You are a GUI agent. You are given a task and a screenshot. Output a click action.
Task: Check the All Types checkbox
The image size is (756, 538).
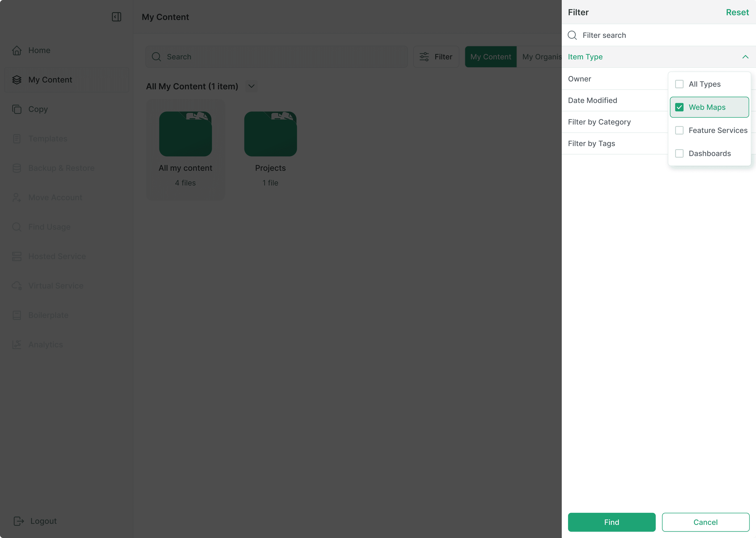point(679,84)
